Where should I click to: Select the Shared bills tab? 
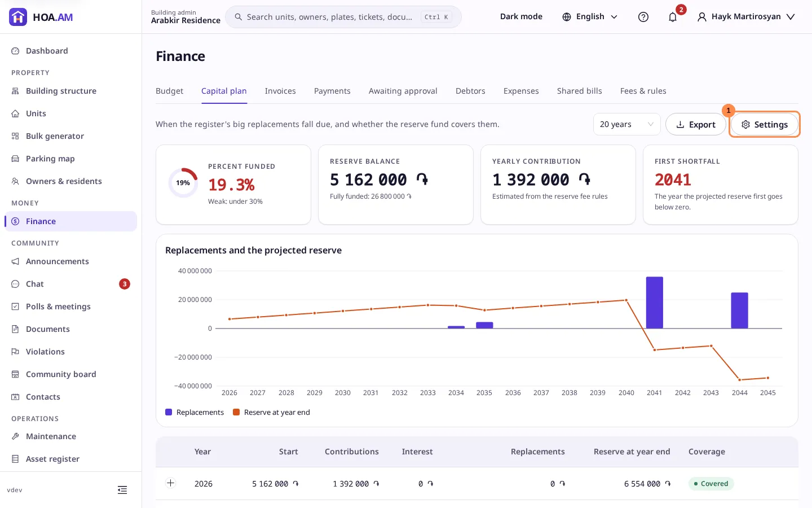coord(580,91)
